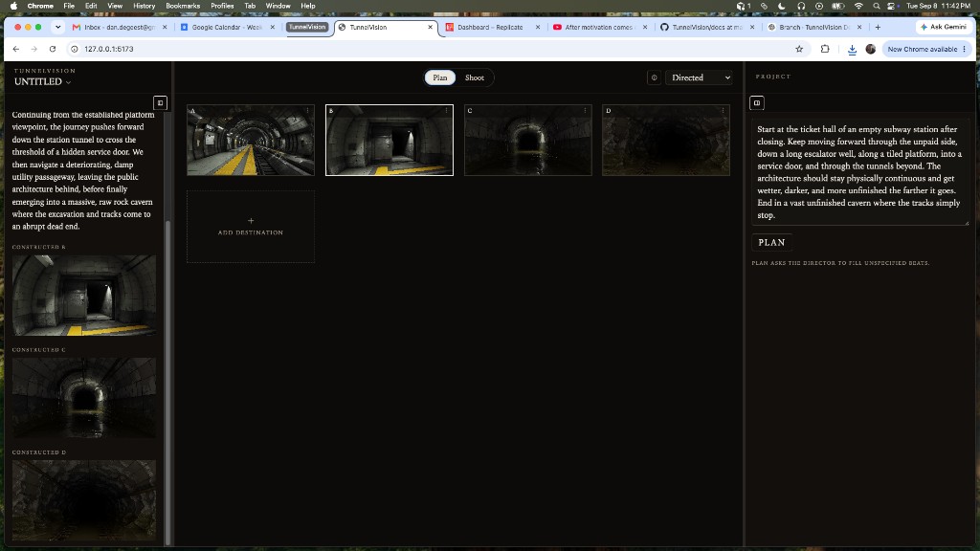Open the Directed mode dropdown

[x=700, y=77]
